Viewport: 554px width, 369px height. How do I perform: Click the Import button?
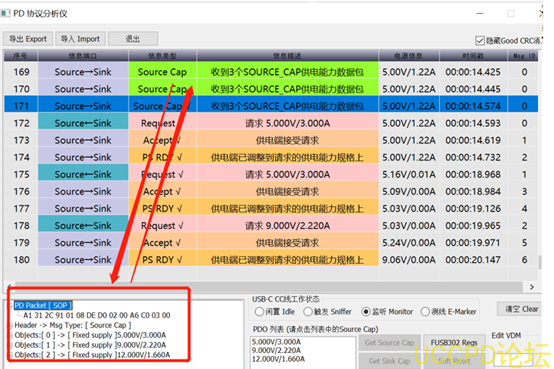coord(80,39)
